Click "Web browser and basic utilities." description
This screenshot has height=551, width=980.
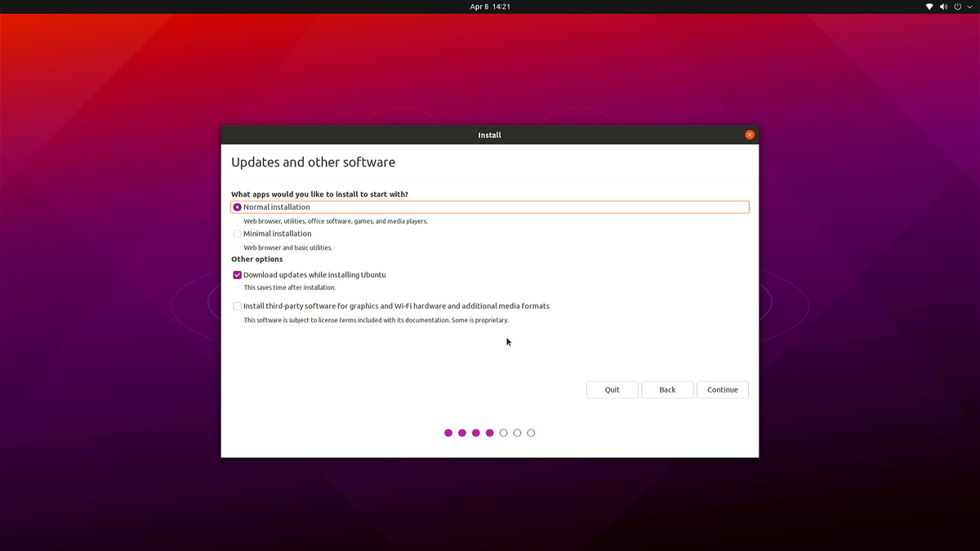[287, 247]
